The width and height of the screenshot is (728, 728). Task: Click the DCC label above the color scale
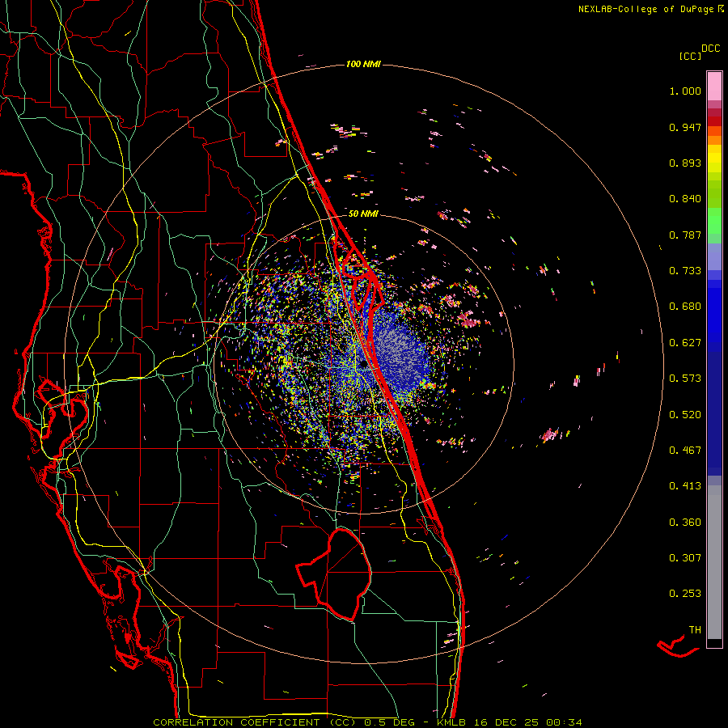point(711,49)
